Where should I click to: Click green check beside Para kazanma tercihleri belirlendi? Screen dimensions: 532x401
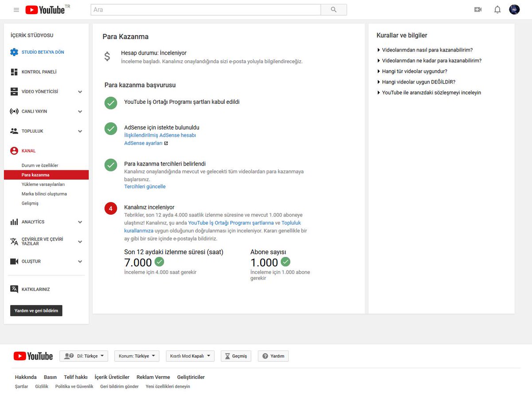click(x=111, y=165)
